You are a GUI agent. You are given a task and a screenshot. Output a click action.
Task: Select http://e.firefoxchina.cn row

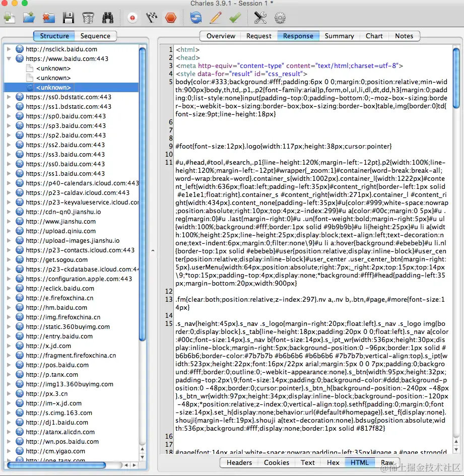71,298
